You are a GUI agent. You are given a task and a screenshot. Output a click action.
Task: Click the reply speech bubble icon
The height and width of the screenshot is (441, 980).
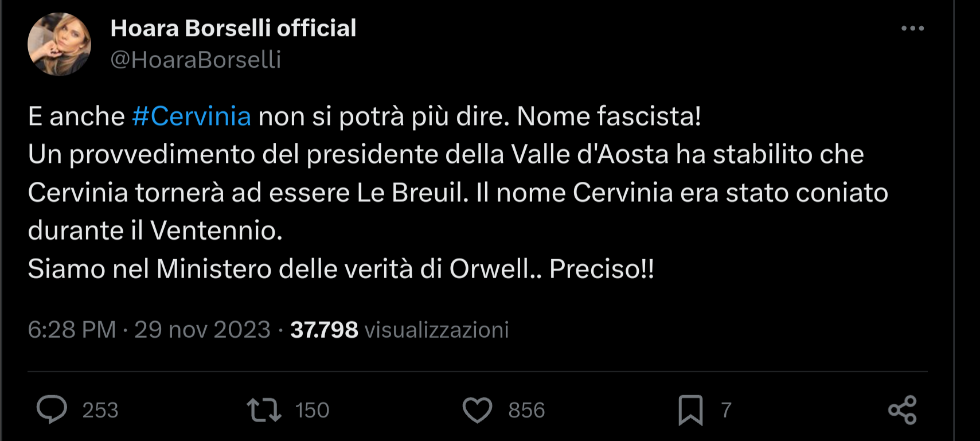(x=52, y=409)
